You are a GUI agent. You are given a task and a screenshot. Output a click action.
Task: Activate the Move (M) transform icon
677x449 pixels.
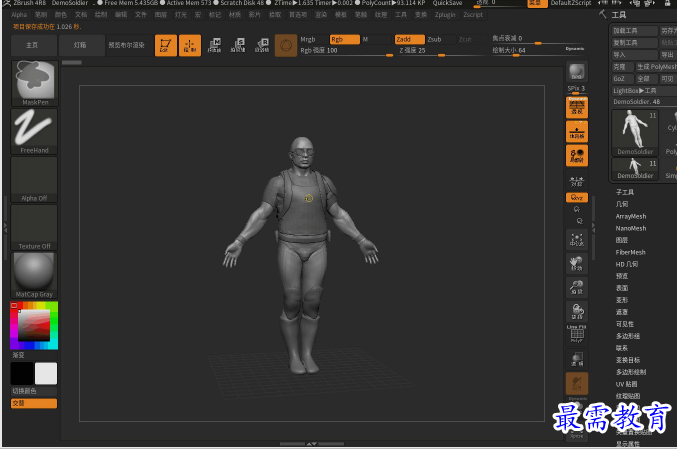pos(214,45)
